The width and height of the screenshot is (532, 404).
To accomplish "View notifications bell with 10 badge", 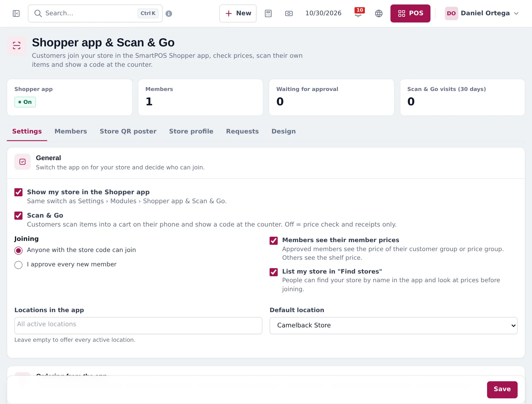I will (359, 13).
